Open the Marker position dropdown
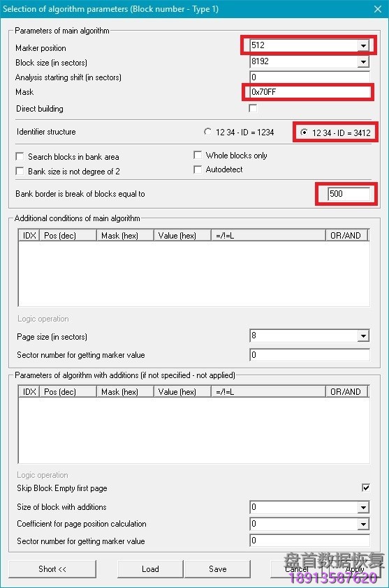Image resolution: width=389 pixels, height=588 pixels. [x=363, y=46]
